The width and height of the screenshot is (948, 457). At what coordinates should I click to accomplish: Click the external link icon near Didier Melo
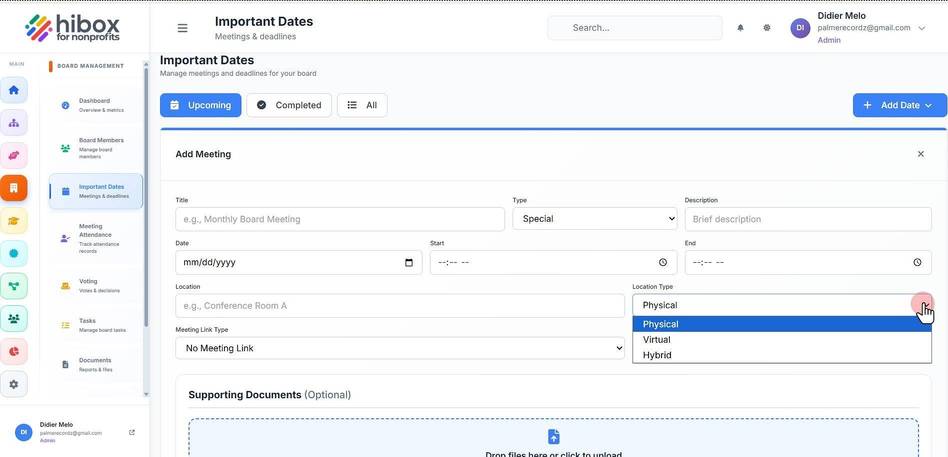(x=132, y=432)
